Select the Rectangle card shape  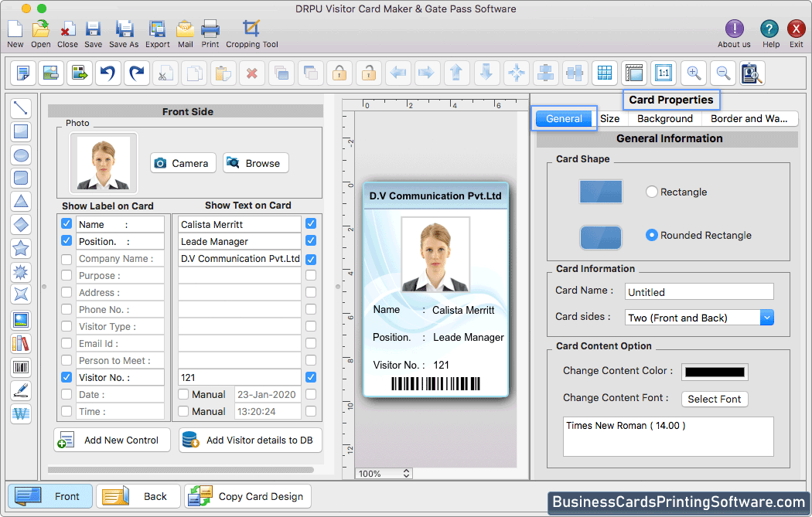[x=651, y=192]
